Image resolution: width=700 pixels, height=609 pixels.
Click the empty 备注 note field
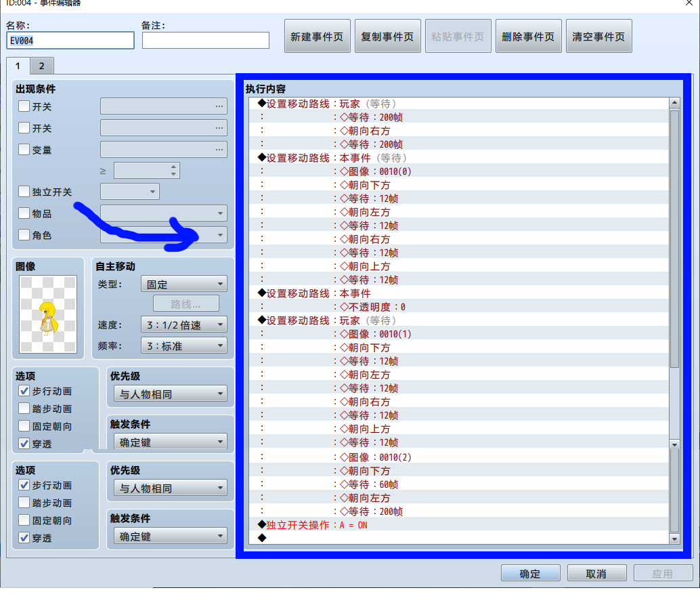pos(205,40)
